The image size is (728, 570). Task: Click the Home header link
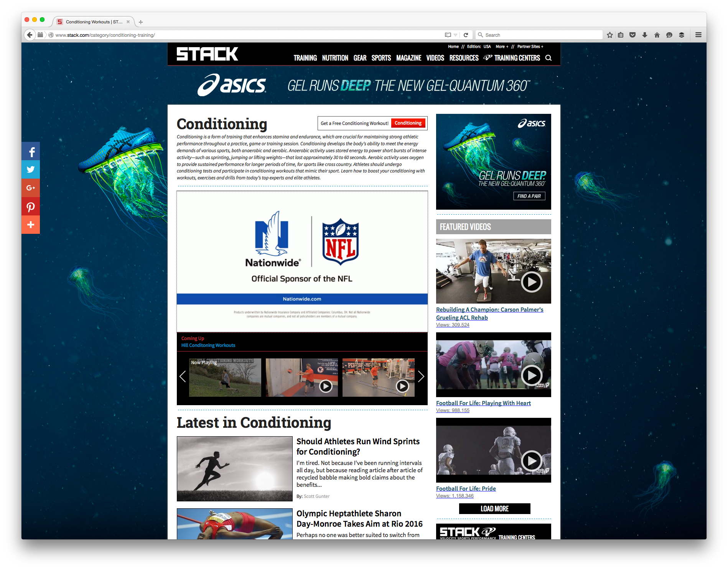pos(453,46)
